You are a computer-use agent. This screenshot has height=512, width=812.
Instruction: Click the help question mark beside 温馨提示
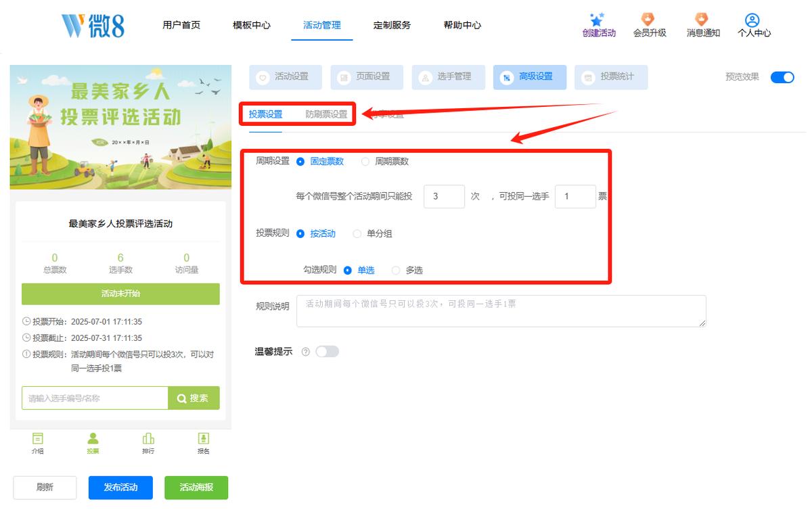(x=305, y=352)
